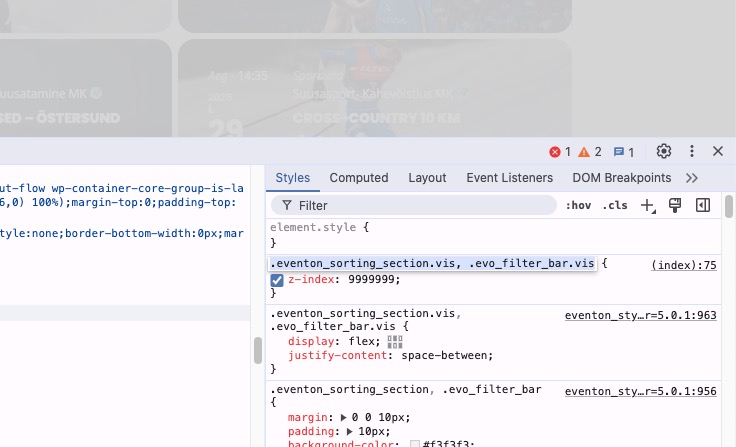Click the orange warning count icon
This screenshot has height=447, width=736.
(x=584, y=152)
